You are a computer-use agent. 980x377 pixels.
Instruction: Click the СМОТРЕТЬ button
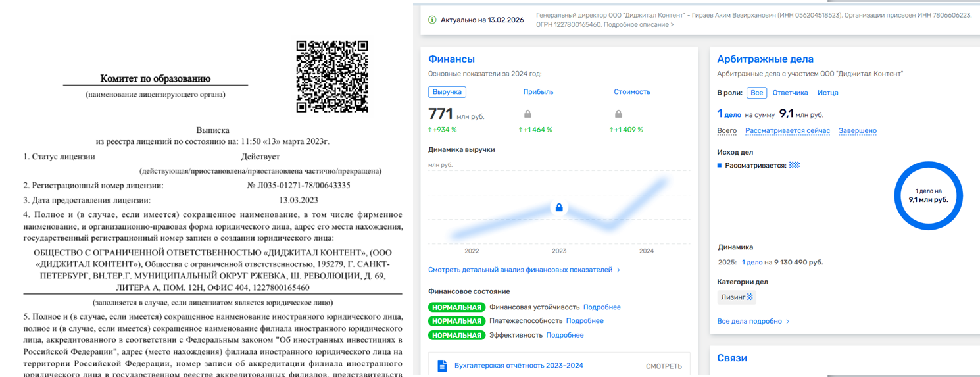click(664, 366)
